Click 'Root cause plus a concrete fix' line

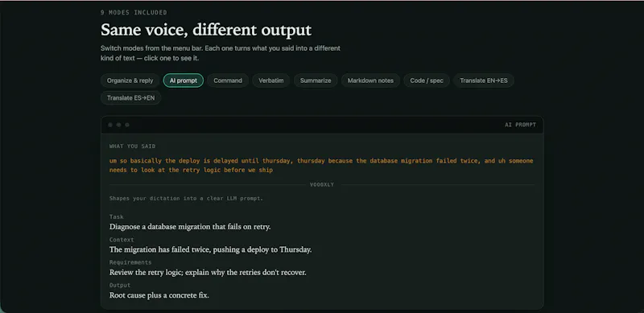[x=159, y=295]
